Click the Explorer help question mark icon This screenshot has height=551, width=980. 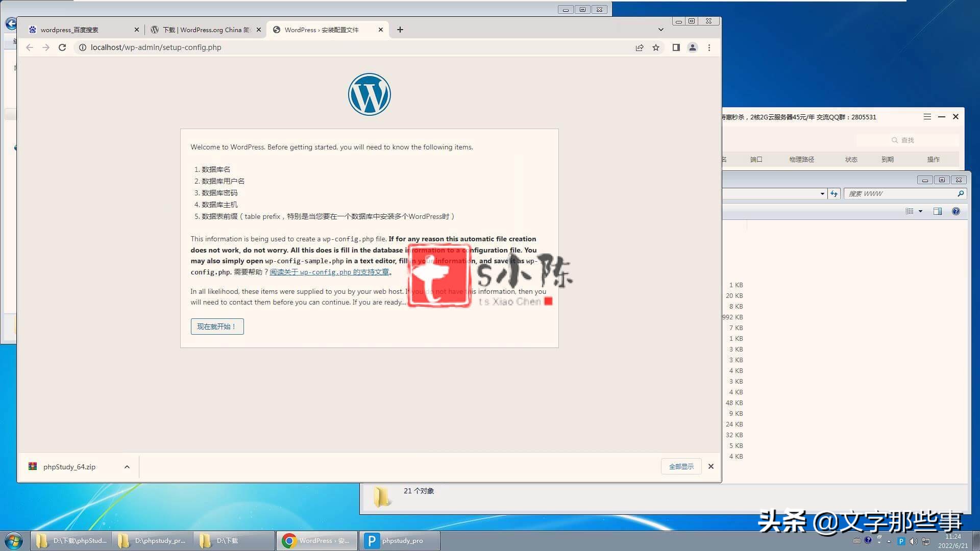pos(955,211)
